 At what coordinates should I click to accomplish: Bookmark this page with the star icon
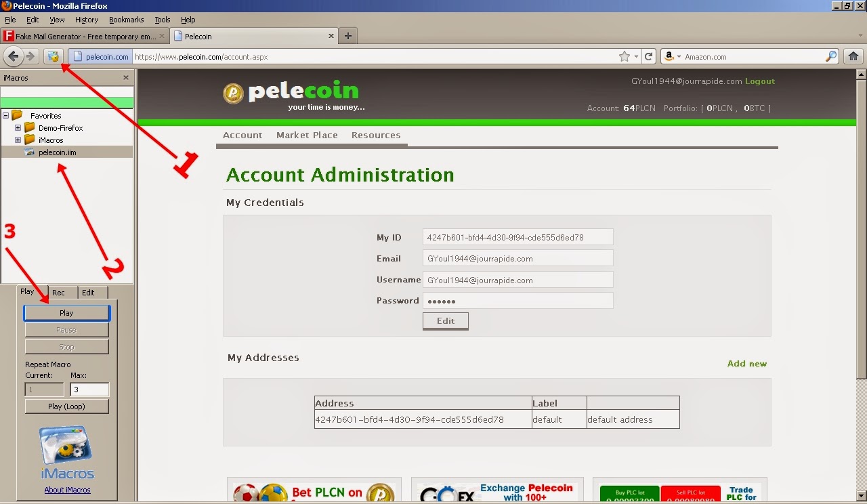coord(625,57)
